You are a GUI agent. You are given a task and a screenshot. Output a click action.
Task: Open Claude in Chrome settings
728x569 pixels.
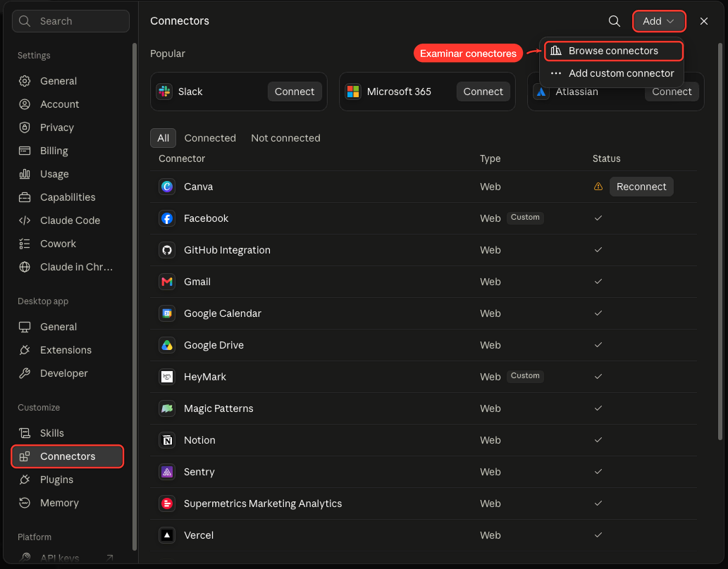tap(68, 267)
